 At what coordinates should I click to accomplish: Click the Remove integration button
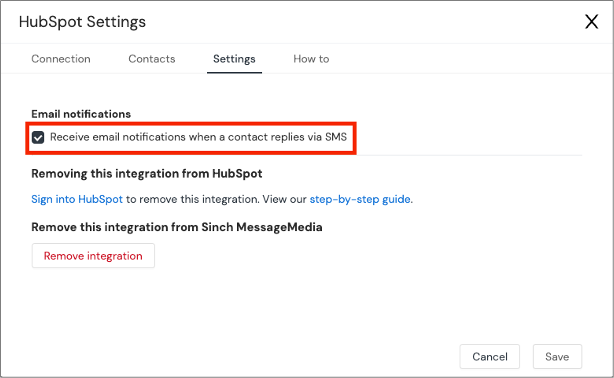click(93, 256)
